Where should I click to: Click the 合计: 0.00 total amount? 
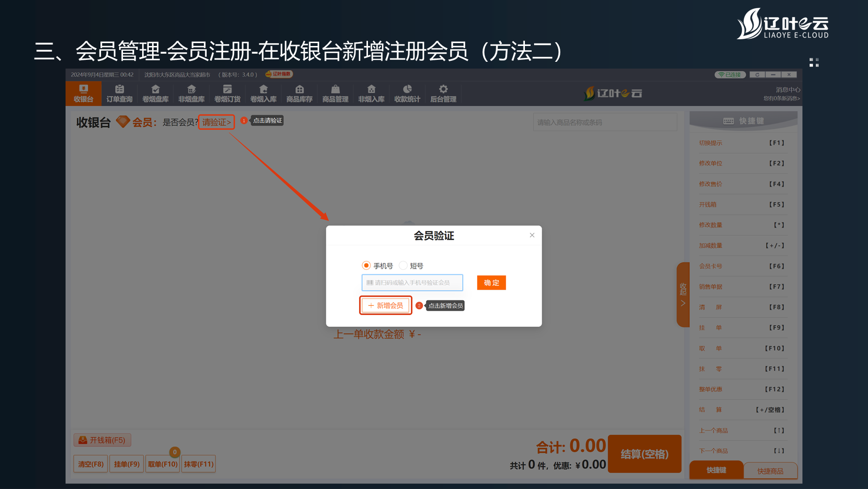[571, 446]
